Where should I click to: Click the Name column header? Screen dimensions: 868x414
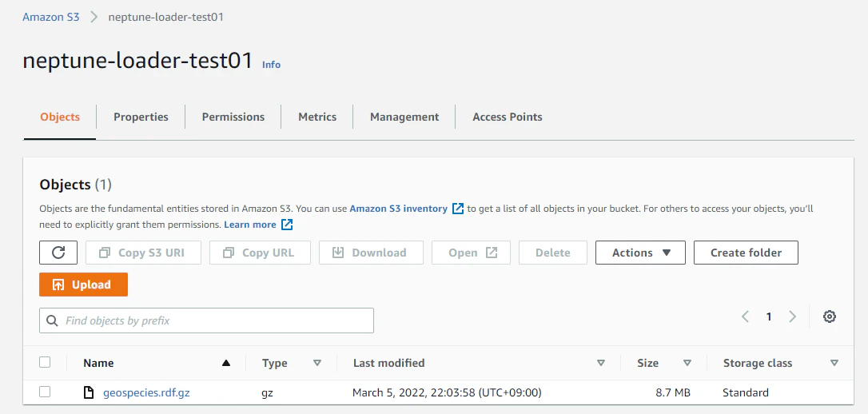[98, 363]
